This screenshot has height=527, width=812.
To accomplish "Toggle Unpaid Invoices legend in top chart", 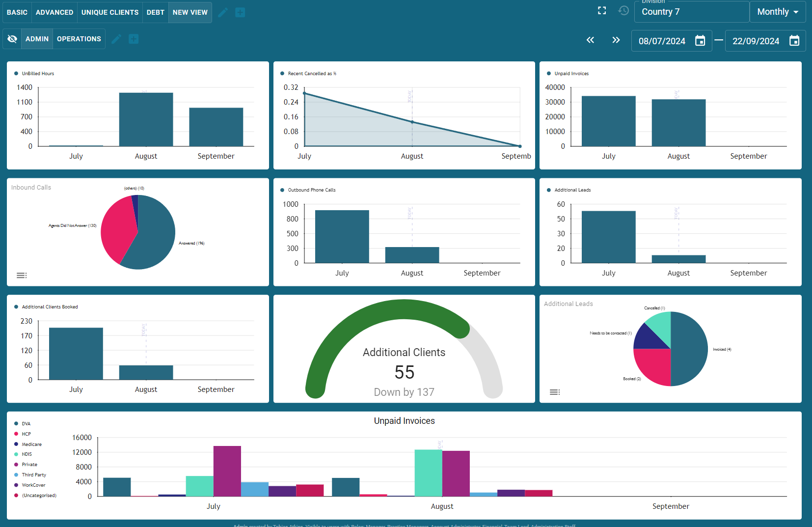I will 568,74.
